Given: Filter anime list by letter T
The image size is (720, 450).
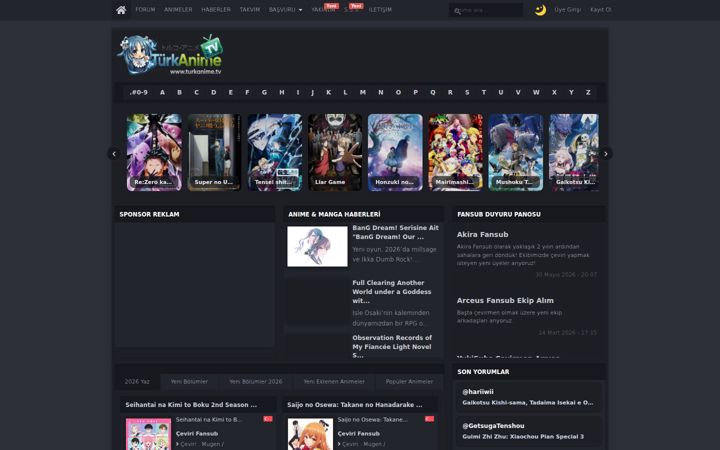Looking at the screenshot, I should [484, 92].
